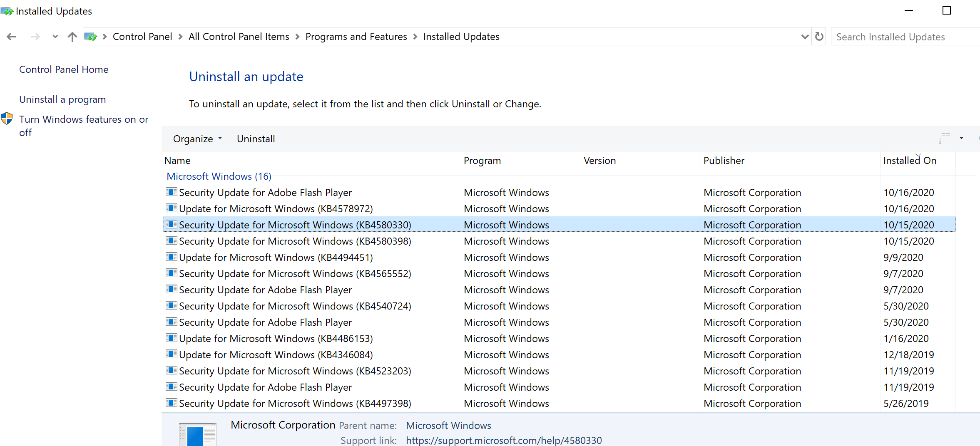Click the Uninstall toolbar button

click(256, 139)
